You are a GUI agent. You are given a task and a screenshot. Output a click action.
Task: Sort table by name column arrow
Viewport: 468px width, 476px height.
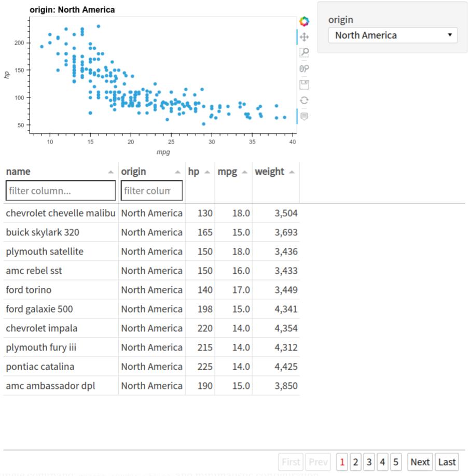click(111, 172)
